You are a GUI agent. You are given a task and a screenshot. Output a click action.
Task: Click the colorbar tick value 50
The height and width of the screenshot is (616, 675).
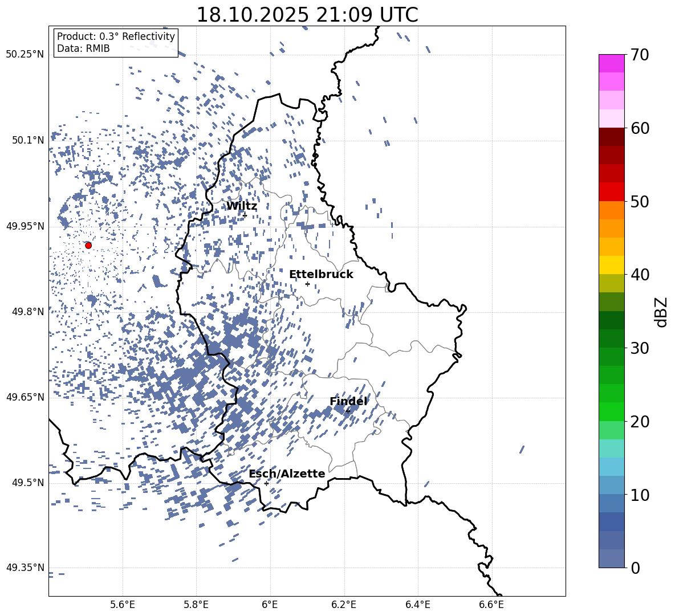pos(640,201)
